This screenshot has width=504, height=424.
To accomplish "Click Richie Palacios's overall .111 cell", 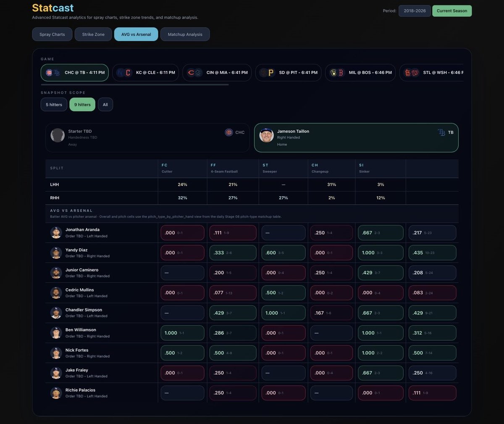I will pyautogui.click(x=432, y=393).
